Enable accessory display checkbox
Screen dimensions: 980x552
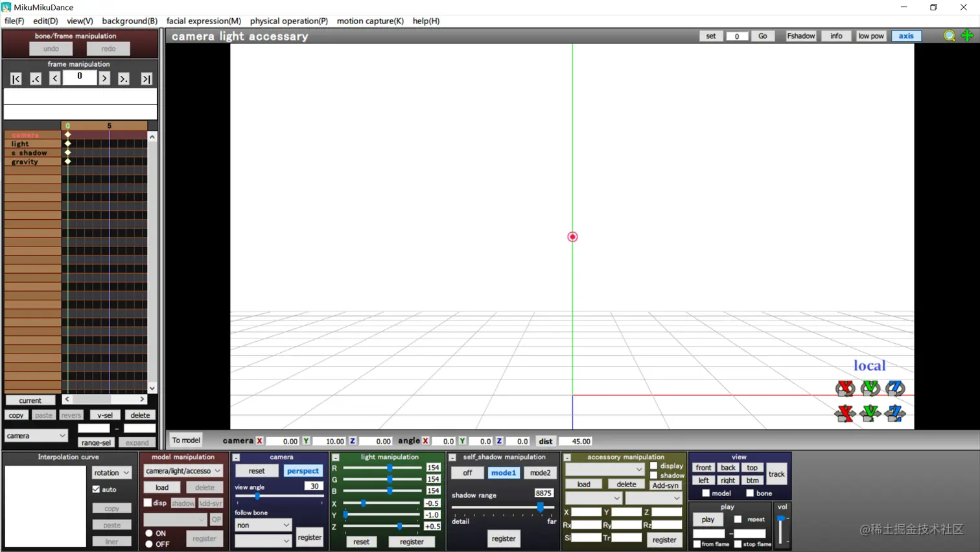coord(653,466)
